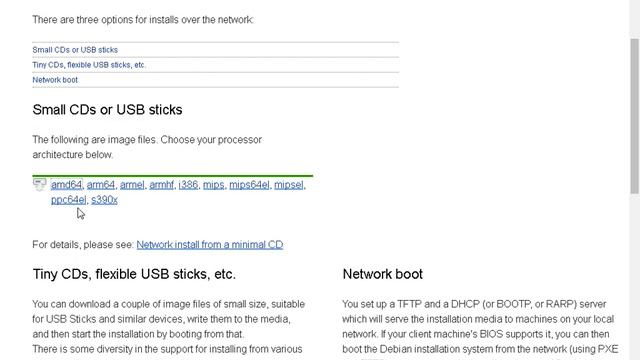Choose the i386 image link
The height and width of the screenshot is (360, 640).
(188, 185)
